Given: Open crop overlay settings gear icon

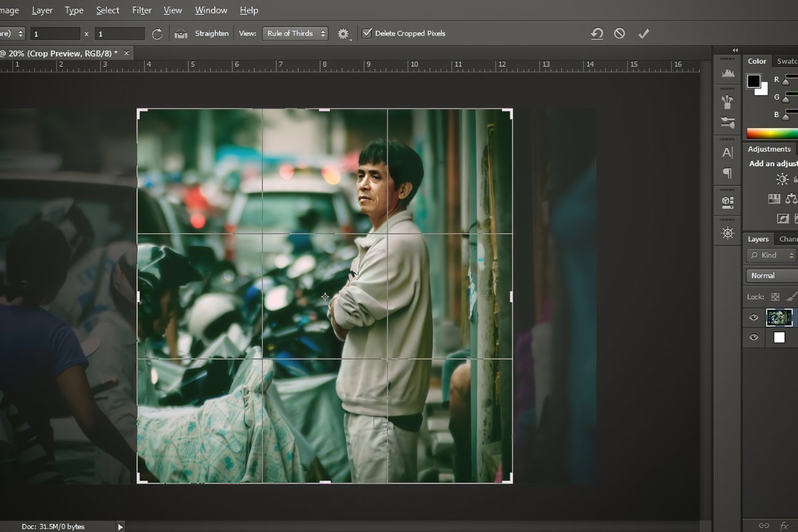Looking at the screenshot, I should [343, 33].
